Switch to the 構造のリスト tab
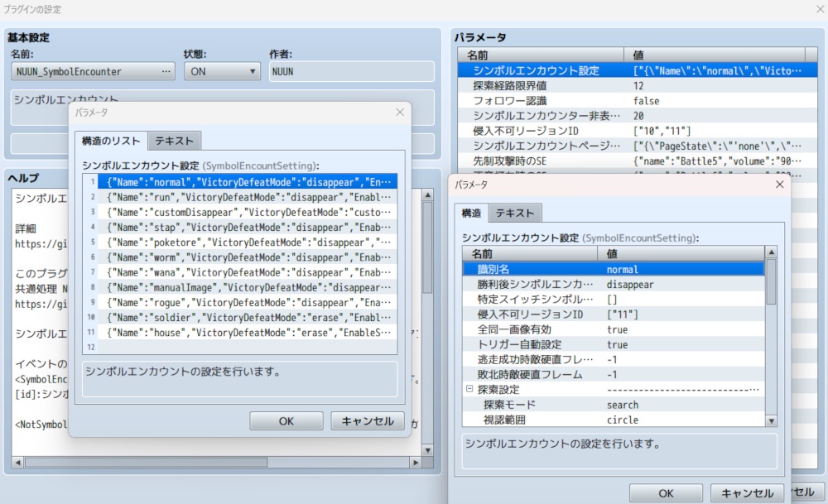 [x=112, y=140]
